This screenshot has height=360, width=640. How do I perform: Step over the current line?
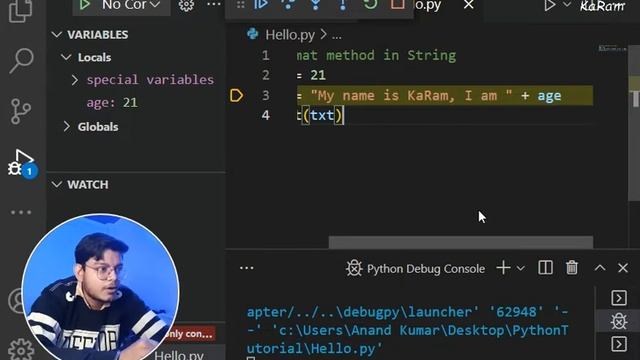coord(288,5)
